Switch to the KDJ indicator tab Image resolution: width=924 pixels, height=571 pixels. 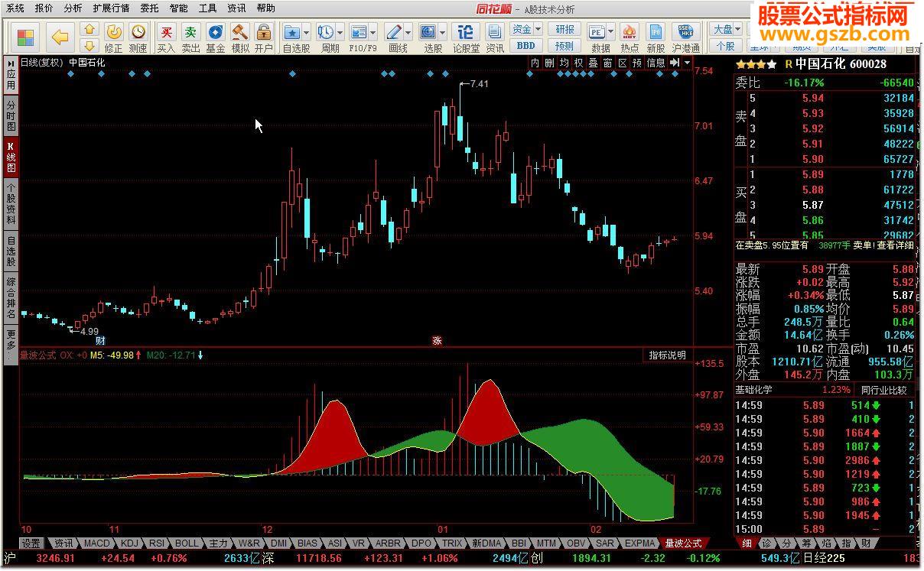point(129,543)
